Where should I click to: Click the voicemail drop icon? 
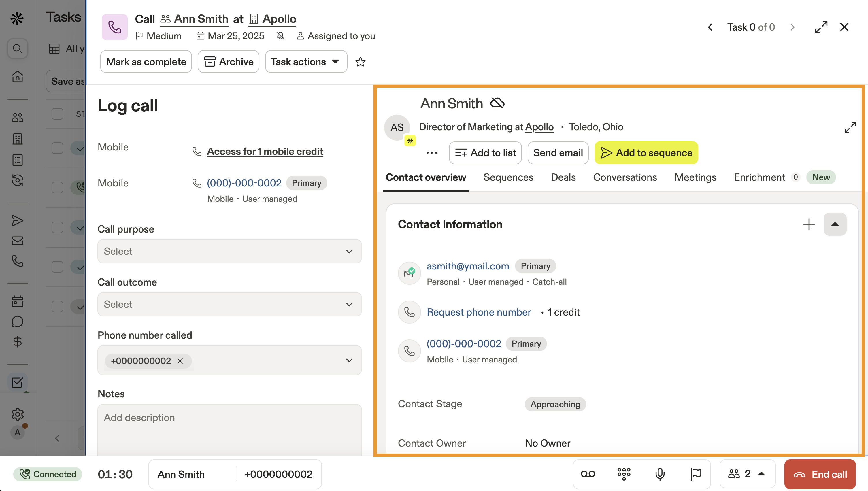coord(588,474)
